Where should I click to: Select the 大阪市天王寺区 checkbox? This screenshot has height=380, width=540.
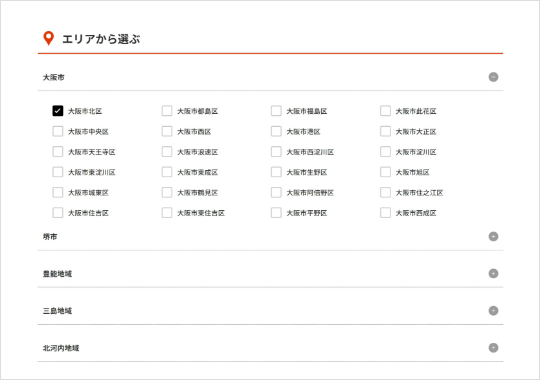tap(58, 152)
